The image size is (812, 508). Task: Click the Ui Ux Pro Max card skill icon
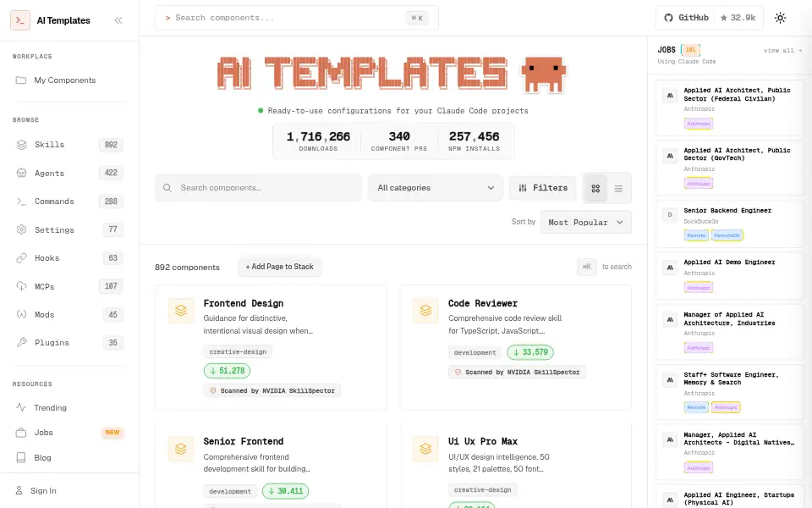point(425,449)
